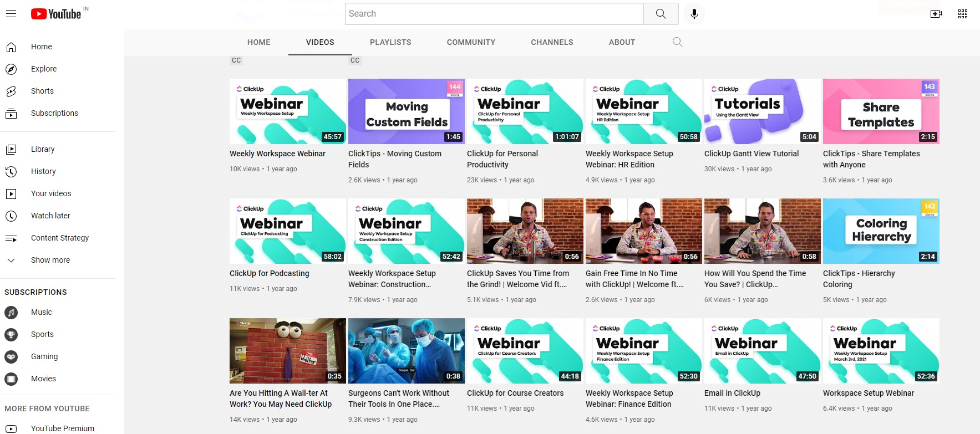Image resolution: width=980 pixels, height=434 pixels.
Task: Open 'ClickUp for Course Creators' title
Action: [x=515, y=393]
